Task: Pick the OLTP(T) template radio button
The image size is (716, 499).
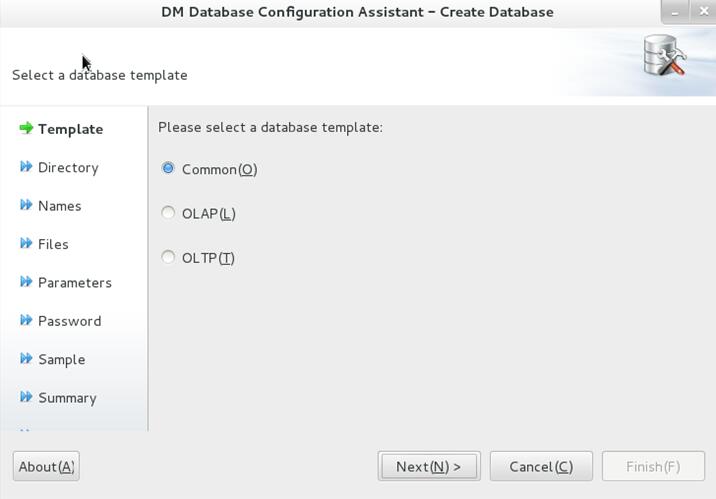Action: coord(168,257)
